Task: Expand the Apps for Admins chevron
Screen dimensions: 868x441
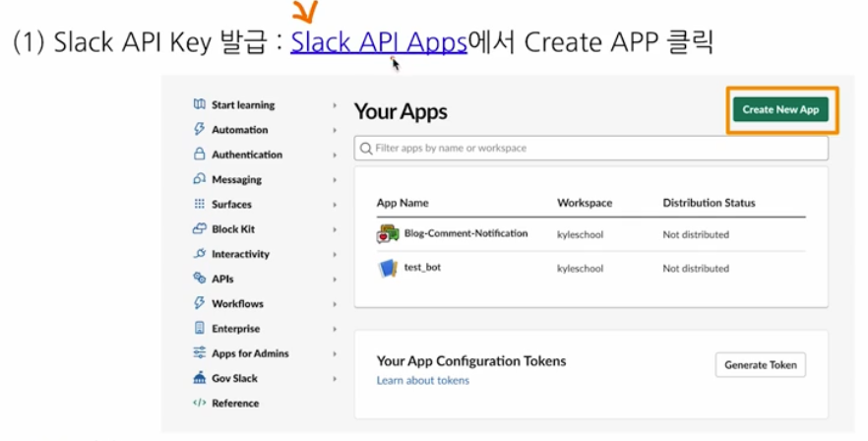Action: pyautogui.click(x=335, y=354)
